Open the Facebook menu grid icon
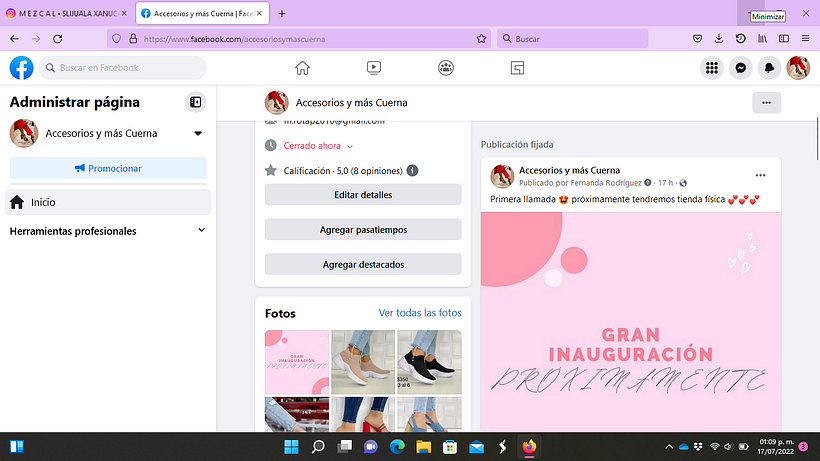The height and width of the screenshot is (461, 820). (711, 68)
